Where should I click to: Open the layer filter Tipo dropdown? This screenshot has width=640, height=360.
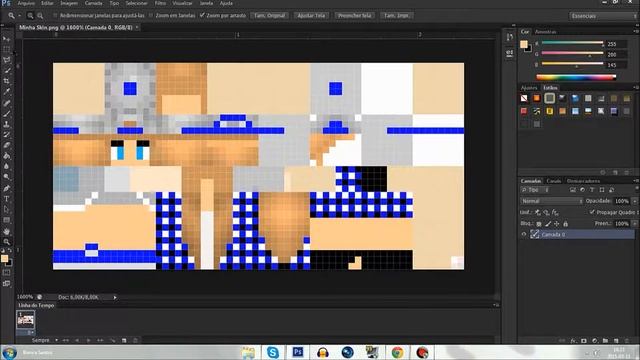(535, 190)
